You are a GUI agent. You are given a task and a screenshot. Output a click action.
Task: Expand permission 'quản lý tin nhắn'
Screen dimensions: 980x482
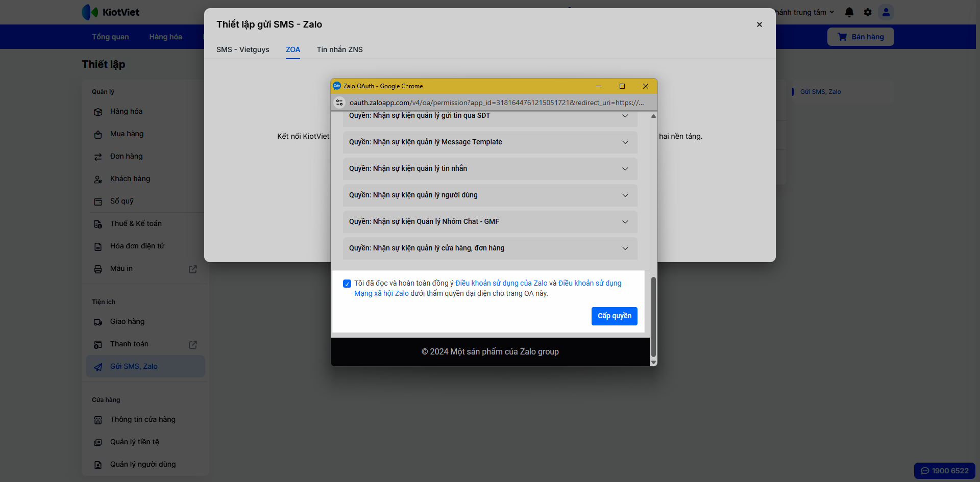point(625,169)
